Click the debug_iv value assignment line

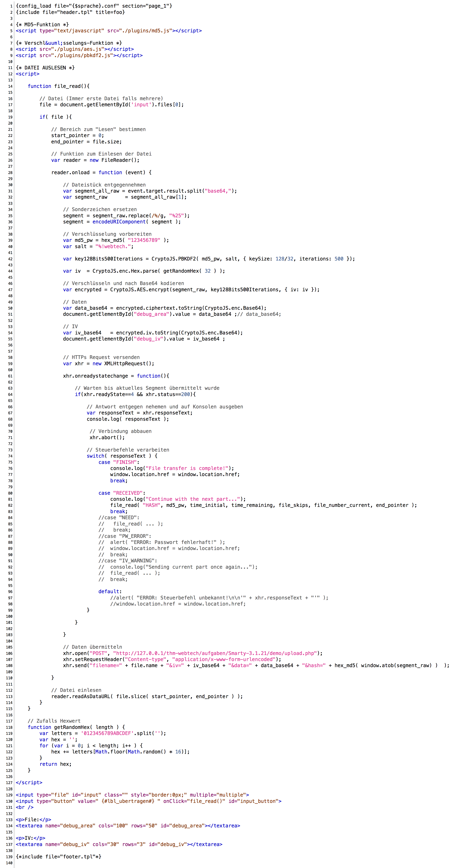click(144, 339)
